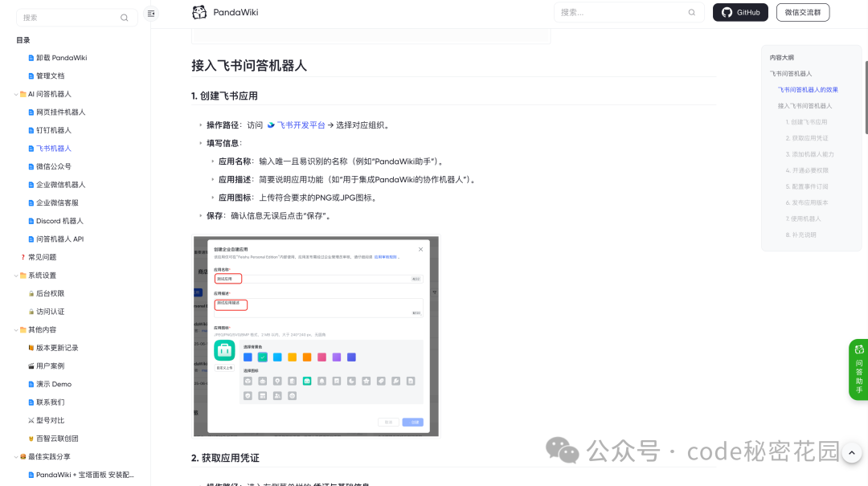This screenshot has height=486, width=868.
Task: Collapse the 其他内容 folder chevron
Action: click(x=16, y=330)
